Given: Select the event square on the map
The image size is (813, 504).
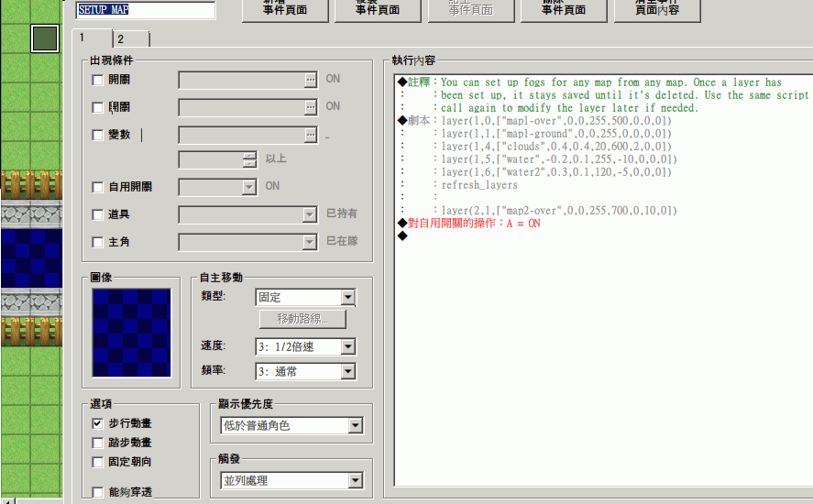Looking at the screenshot, I should 45,38.
